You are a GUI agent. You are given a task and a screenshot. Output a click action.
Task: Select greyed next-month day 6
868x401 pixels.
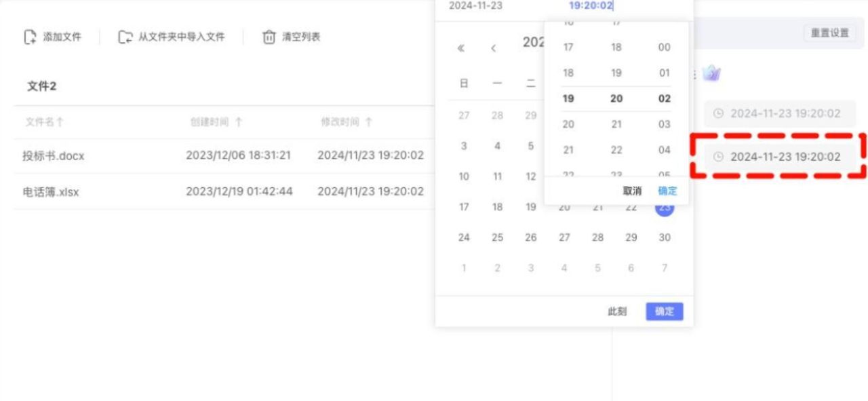631,268
